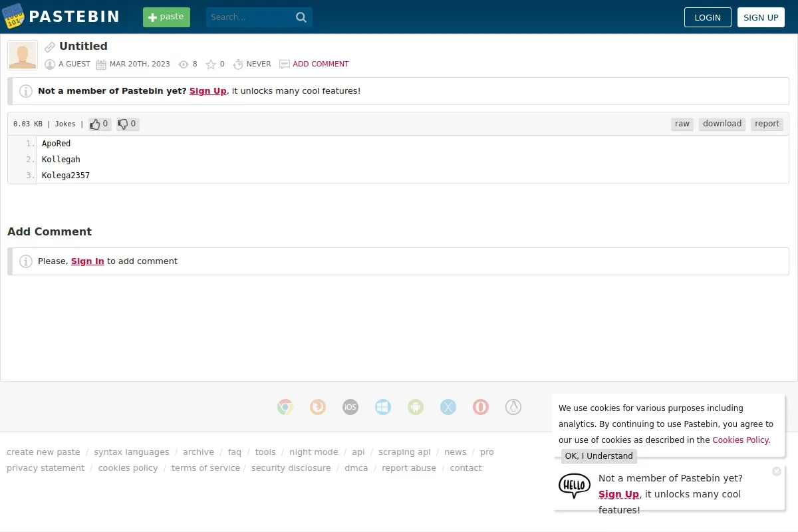
Task: Dislike the paste with thumbs down
Action: click(128, 124)
